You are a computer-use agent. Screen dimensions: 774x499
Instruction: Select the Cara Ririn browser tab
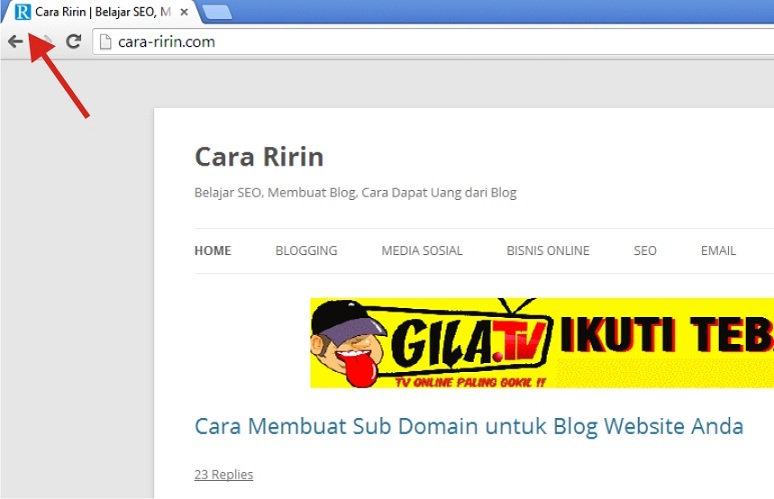click(x=102, y=12)
